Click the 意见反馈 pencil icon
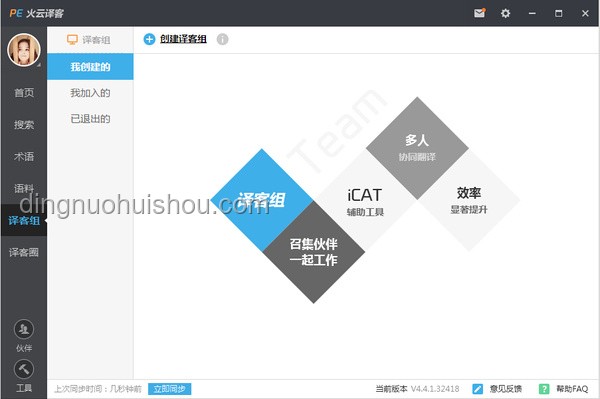 478,389
